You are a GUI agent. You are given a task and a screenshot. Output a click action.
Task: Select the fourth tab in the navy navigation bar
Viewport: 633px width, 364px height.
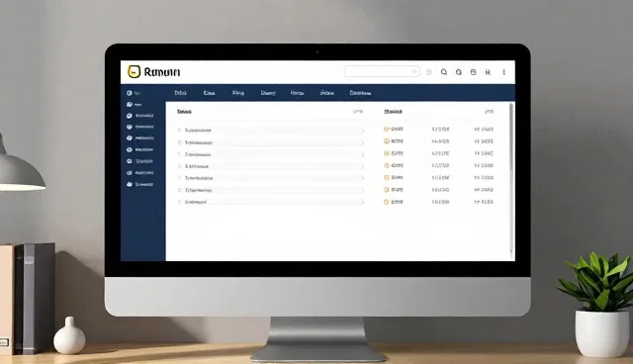point(268,93)
